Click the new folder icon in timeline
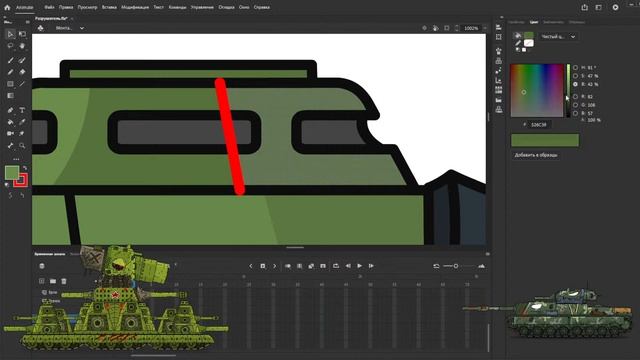 (53, 281)
